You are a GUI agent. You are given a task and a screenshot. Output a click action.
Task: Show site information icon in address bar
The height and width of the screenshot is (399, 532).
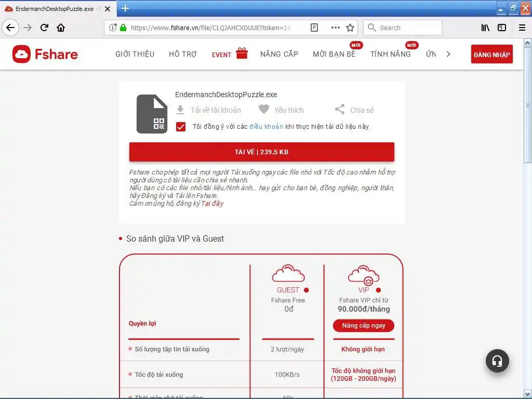point(113,28)
